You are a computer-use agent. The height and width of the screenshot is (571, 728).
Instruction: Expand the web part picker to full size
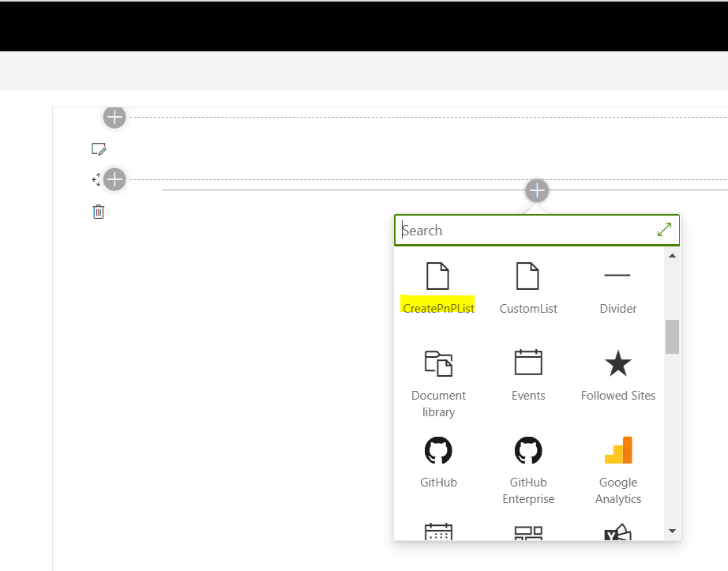(664, 229)
